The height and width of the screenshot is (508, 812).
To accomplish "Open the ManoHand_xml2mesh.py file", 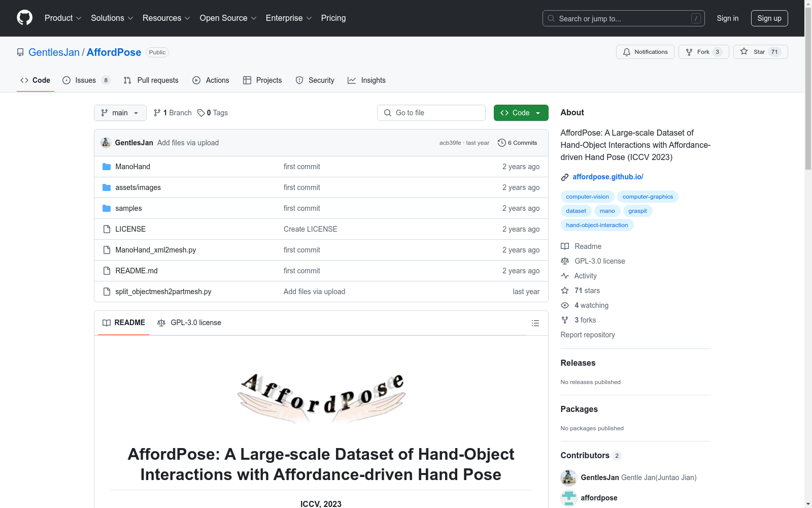I will pyautogui.click(x=155, y=250).
